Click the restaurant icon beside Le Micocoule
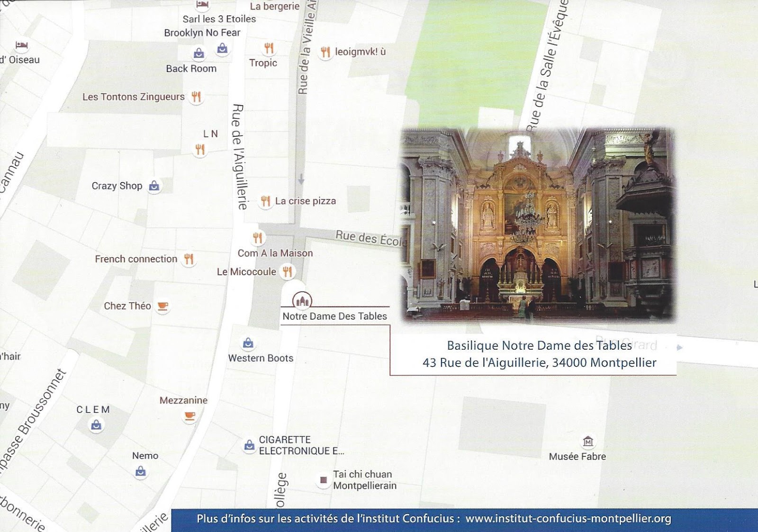The height and width of the screenshot is (532, 758). click(288, 271)
